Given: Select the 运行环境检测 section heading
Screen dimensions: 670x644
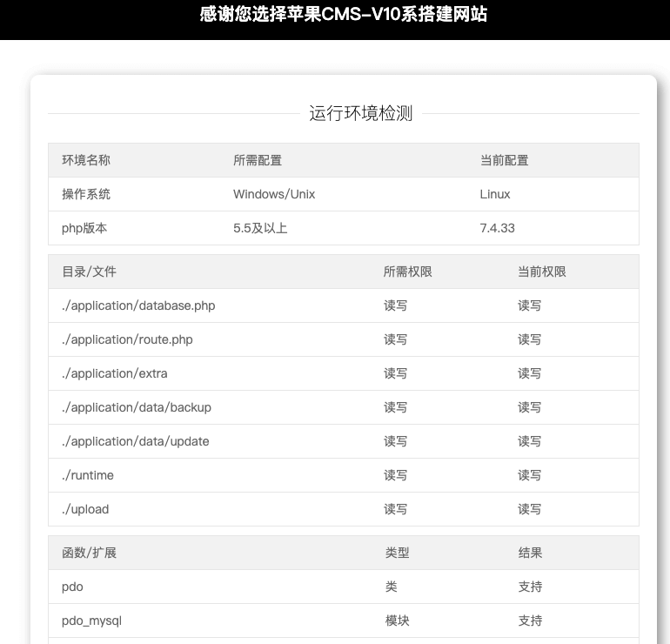Looking at the screenshot, I should (x=360, y=114).
